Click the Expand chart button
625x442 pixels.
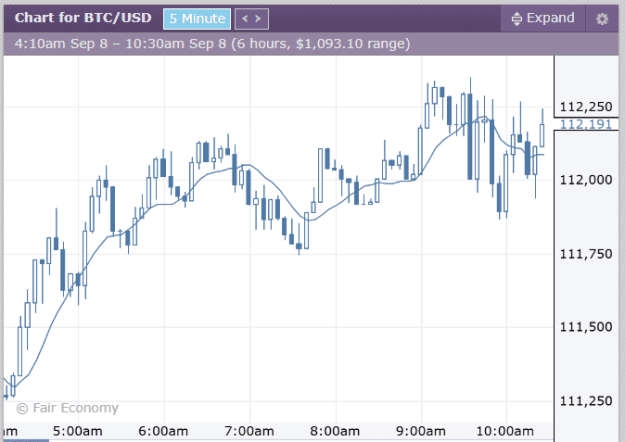click(x=543, y=18)
